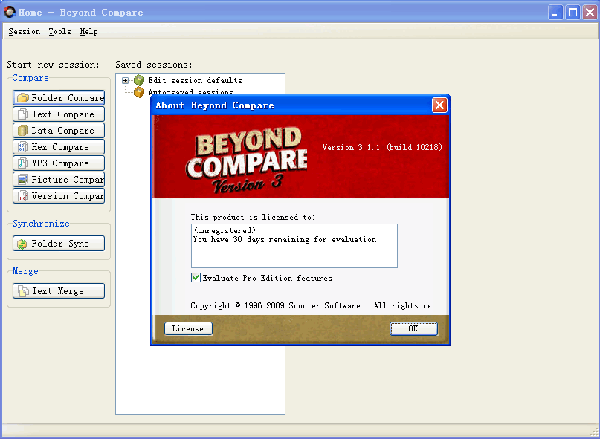Image resolution: width=600 pixels, height=439 pixels.
Task: Click the Folder Compare folder icon
Action: (23, 98)
